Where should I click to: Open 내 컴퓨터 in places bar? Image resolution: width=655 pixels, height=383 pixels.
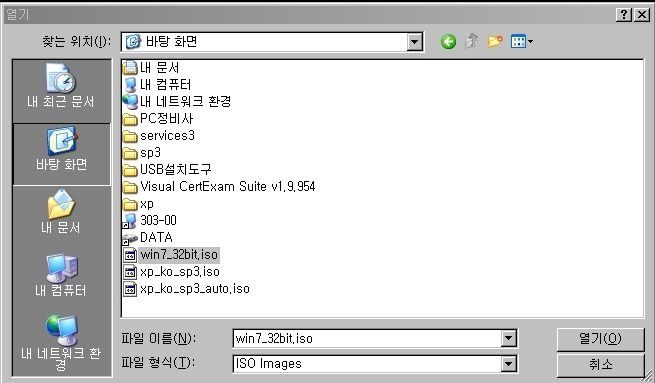[x=61, y=275]
